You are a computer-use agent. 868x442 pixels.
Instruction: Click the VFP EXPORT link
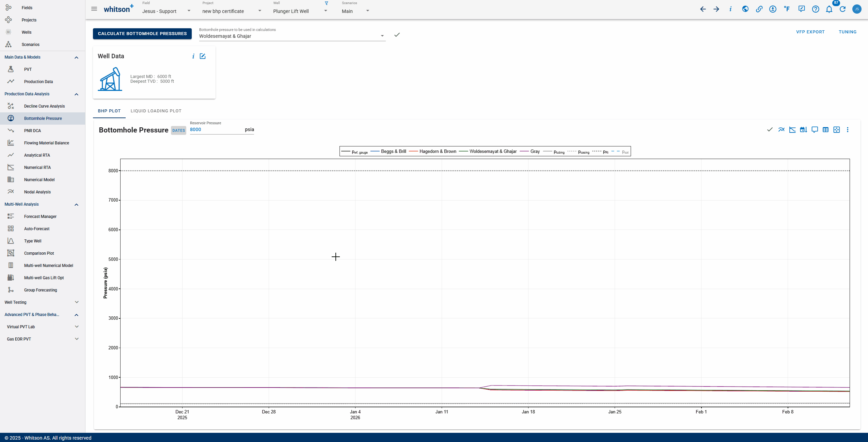pyautogui.click(x=810, y=32)
